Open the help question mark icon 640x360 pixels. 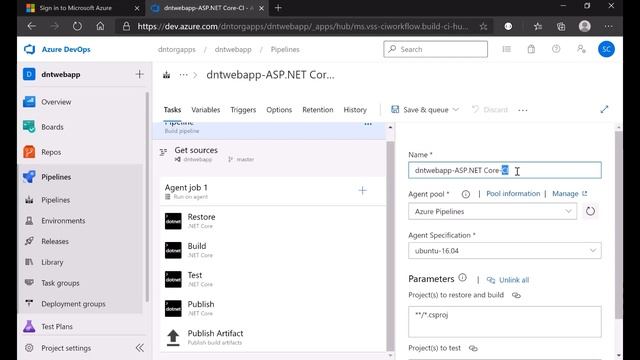click(556, 49)
